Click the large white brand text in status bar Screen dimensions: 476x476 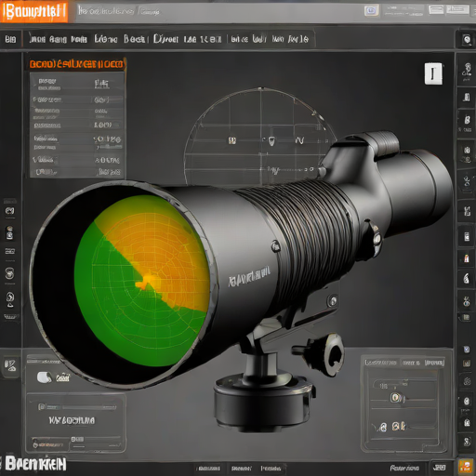point(35,464)
